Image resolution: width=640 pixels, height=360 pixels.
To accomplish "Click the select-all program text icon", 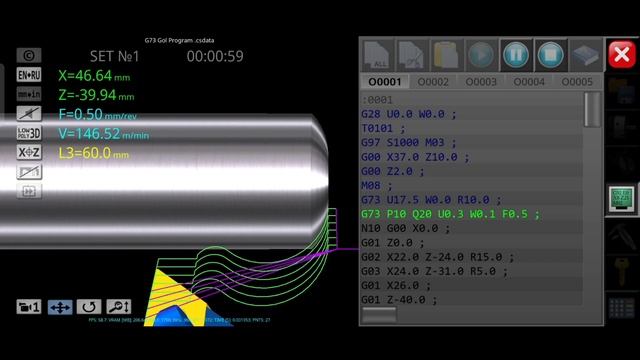I will click(x=377, y=55).
